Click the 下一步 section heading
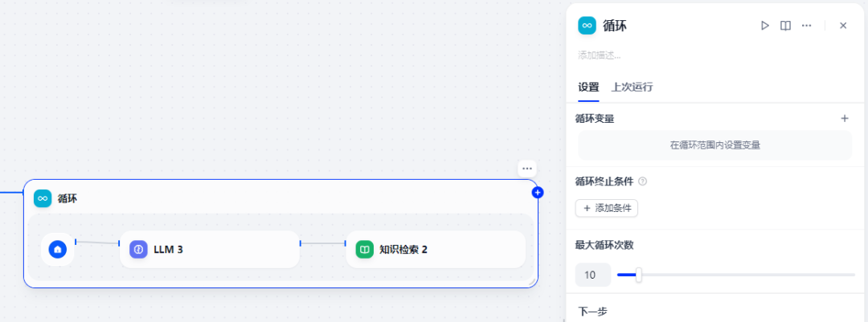 (x=592, y=312)
